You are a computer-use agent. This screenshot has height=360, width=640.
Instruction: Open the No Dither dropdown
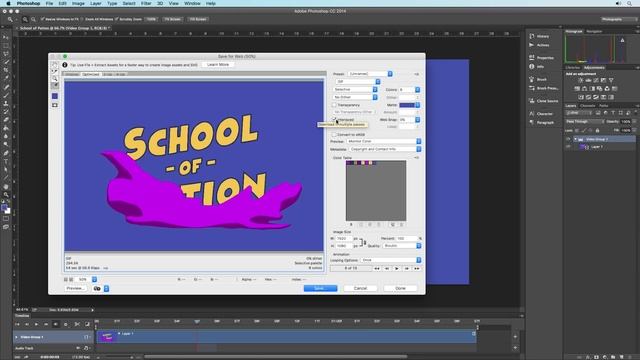point(355,97)
